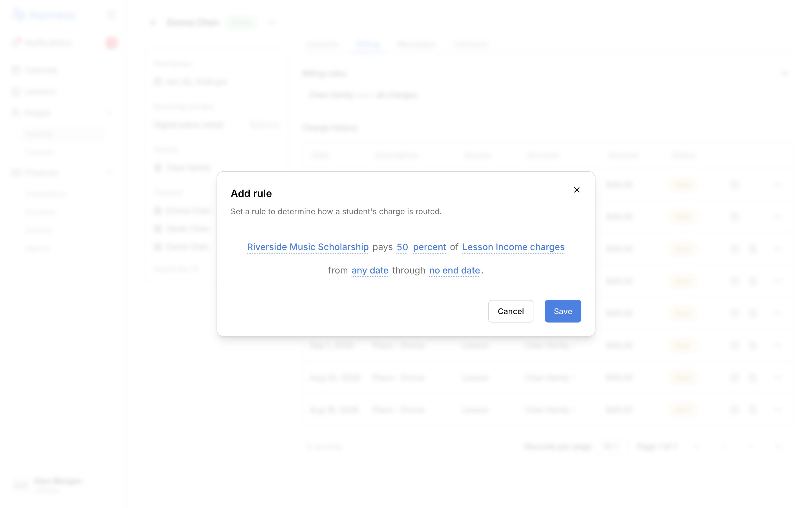Save the new billing rule

563,311
